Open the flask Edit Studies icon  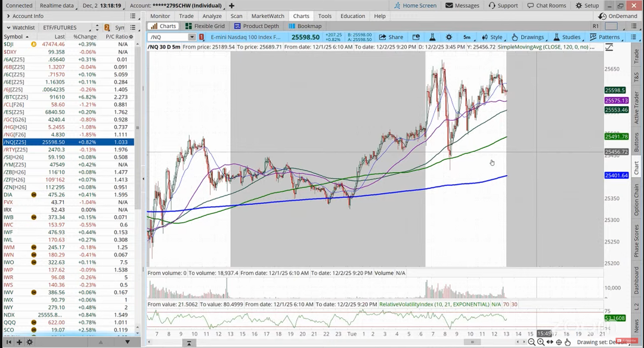tap(432, 37)
